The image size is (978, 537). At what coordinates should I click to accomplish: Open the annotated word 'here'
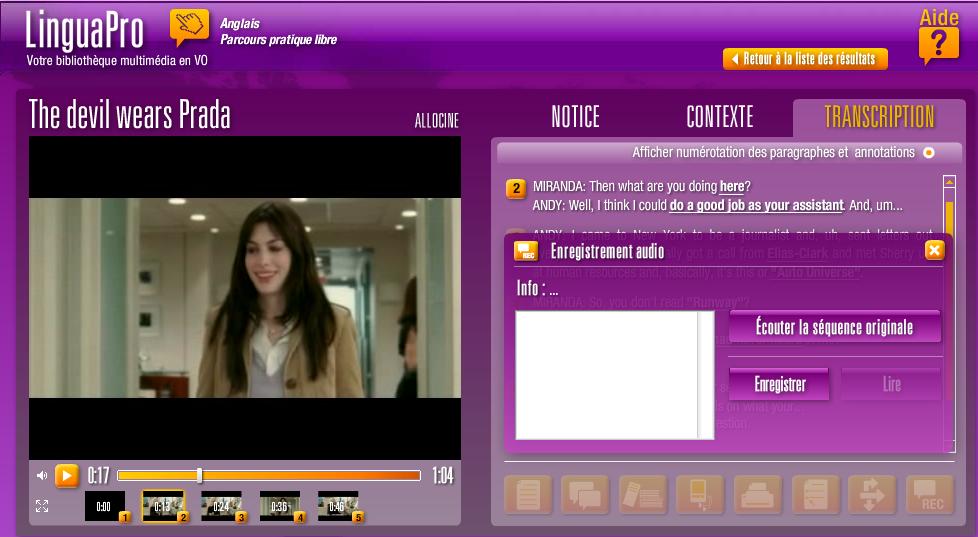point(732,186)
